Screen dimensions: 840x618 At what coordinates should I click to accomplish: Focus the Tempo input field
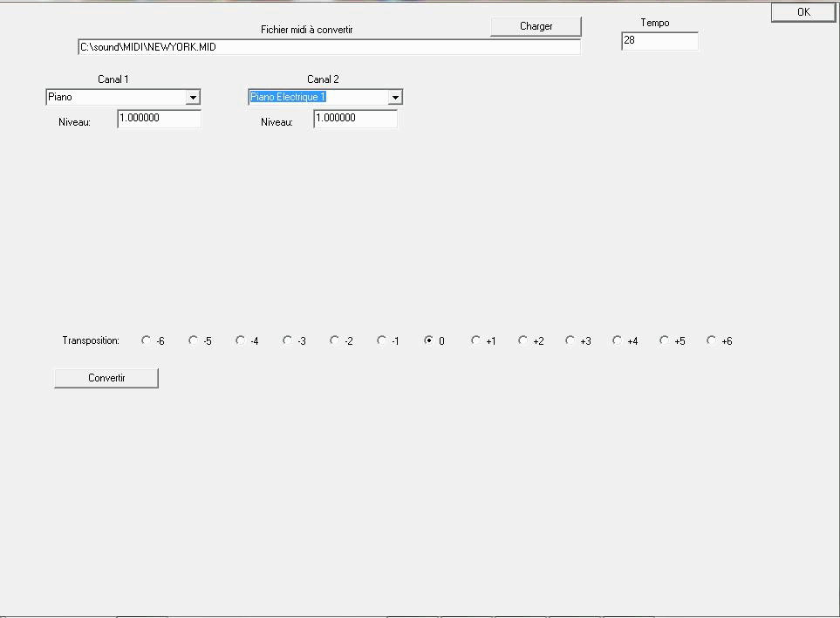(659, 41)
